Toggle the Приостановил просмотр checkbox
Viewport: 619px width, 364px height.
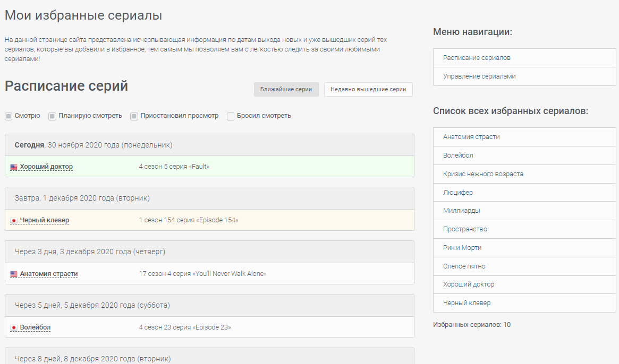(134, 116)
